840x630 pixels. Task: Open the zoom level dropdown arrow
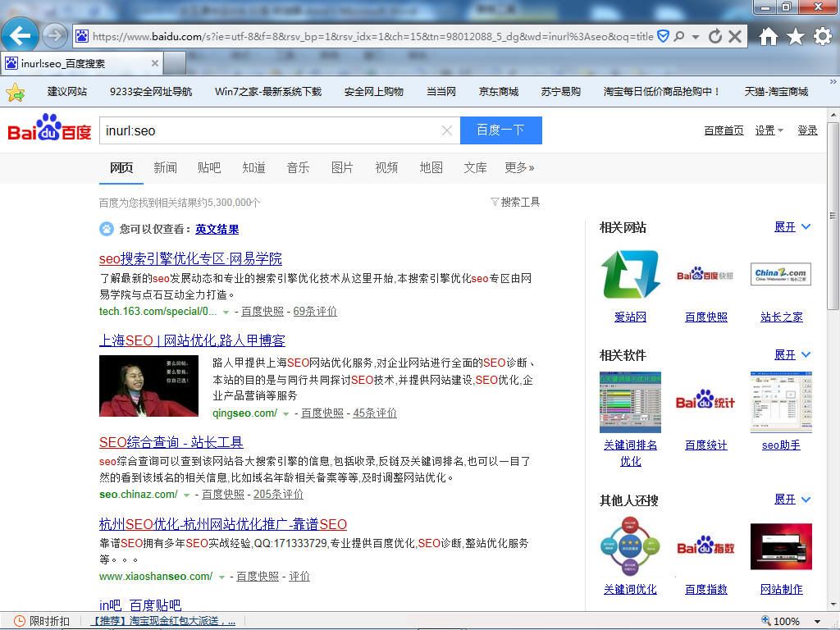pyautogui.click(x=817, y=622)
